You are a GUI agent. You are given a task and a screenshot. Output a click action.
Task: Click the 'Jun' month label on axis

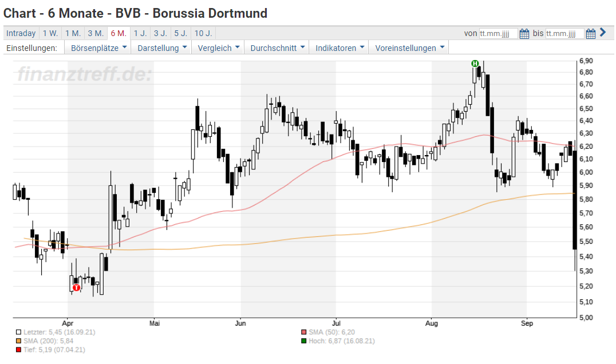pos(240,323)
